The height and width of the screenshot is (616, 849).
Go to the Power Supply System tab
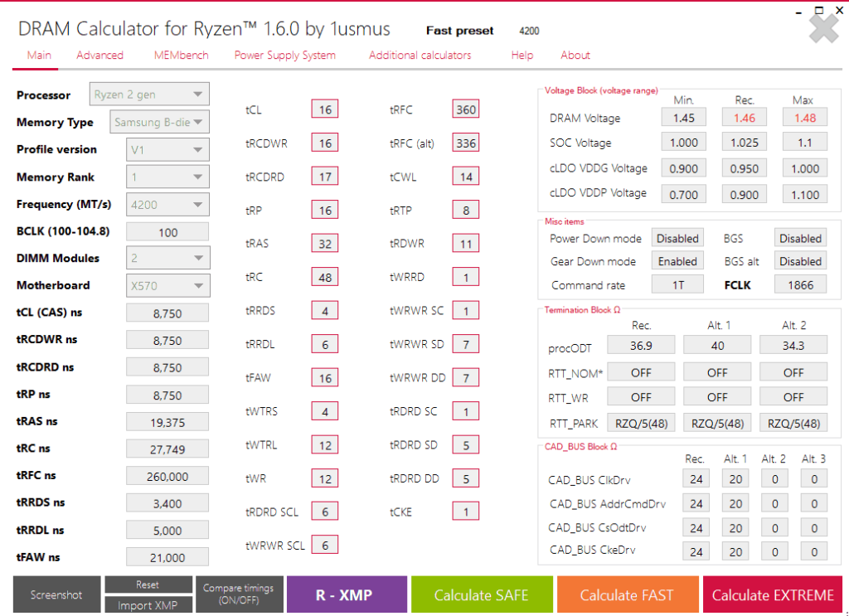click(x=284, y=56)
